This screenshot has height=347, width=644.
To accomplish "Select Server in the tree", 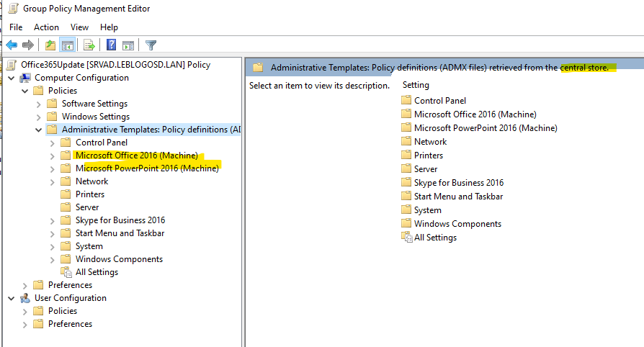I will [87, 207].
